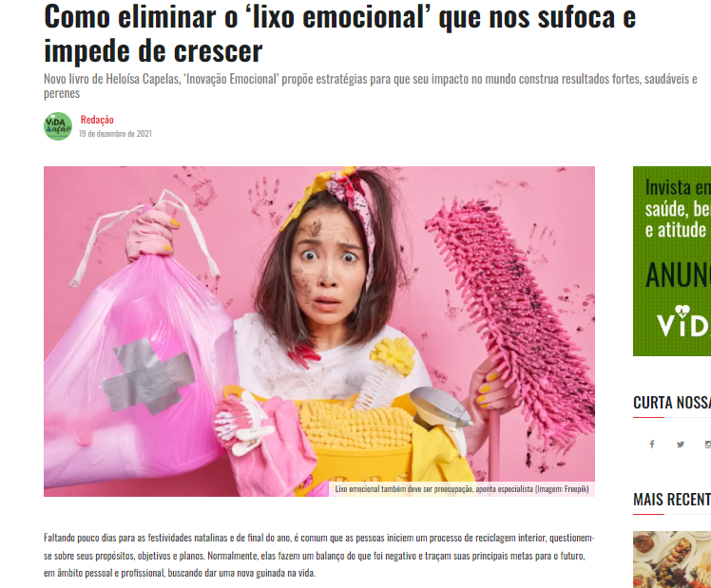Image resolution: width=711 pixels, height=588 pixels.
Task: Open the recent post food thumbnail
Action: point(672,560)
